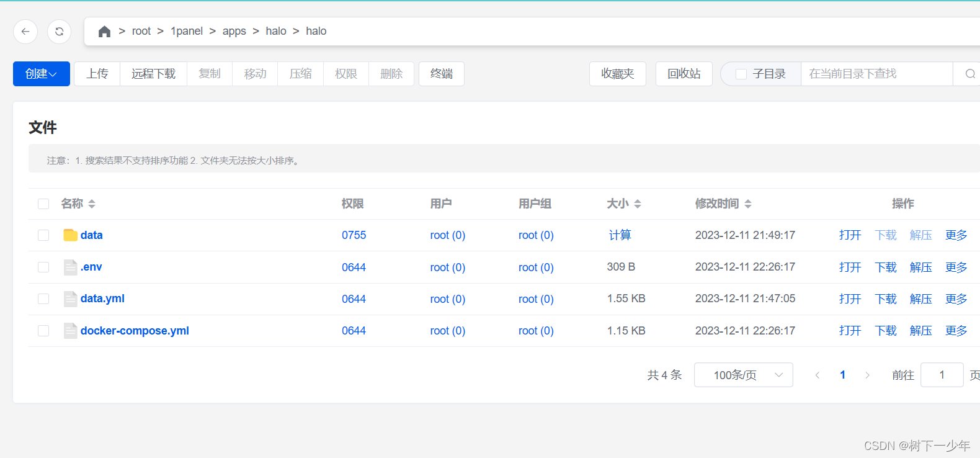Click 下载 for data.yml
The width and height of the screenshot is (980, 458).
tap(886, 299)
